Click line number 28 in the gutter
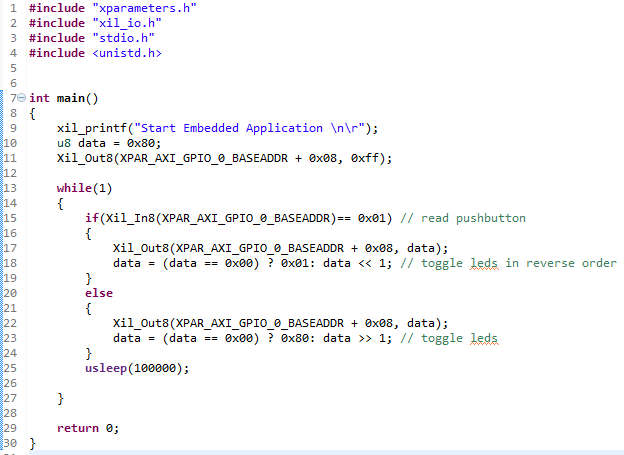 pyautogui.click(x=10, y=413)
